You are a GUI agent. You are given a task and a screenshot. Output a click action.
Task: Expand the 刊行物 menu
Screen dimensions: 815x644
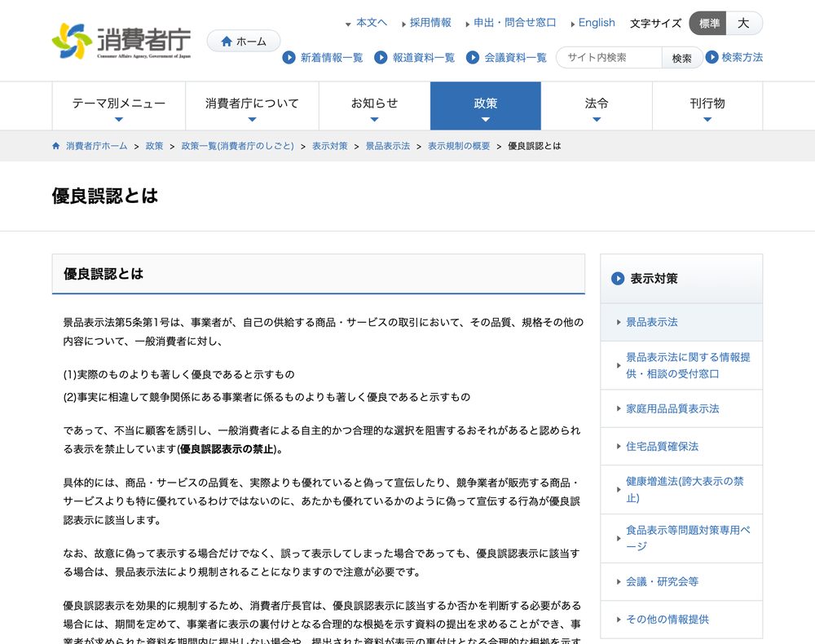tap(707, 106)
